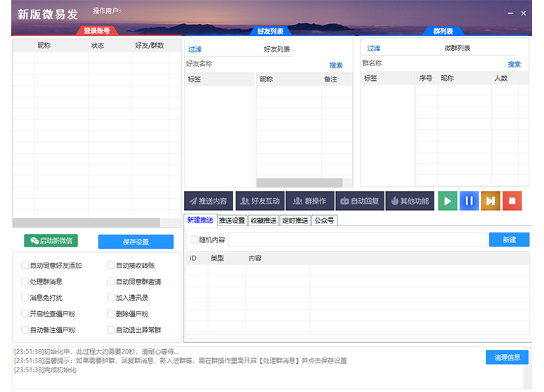This screenshot has width=544, height=392.
Task: Select the blue 好友列表 header tab
Action: coord(271,31)
